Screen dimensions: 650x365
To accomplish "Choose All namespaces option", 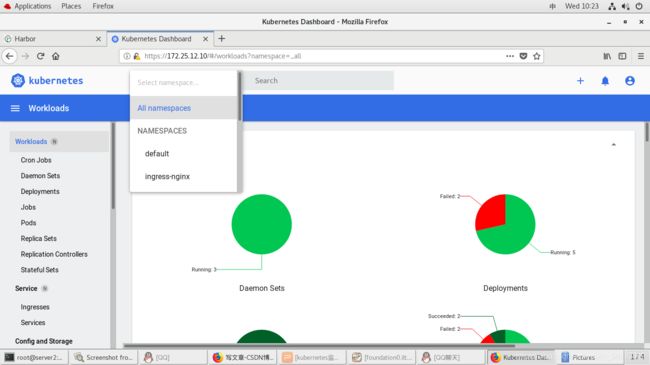I will (x=183, y=108).
